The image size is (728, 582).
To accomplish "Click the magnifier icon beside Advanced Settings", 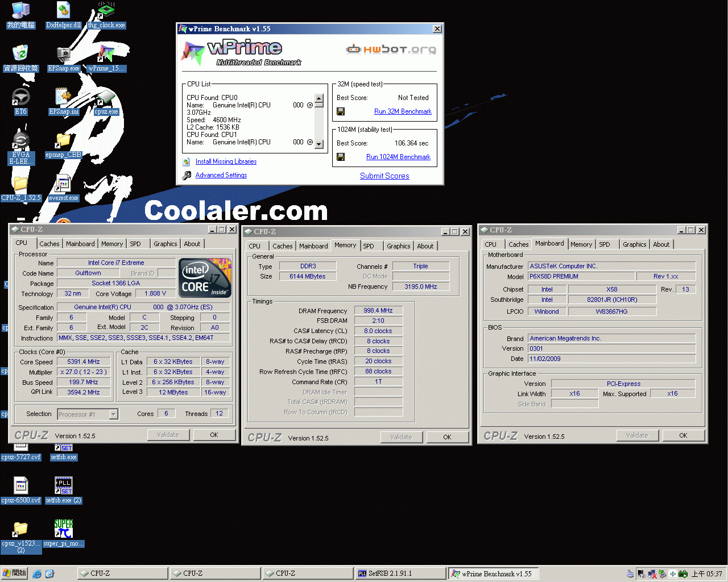I will (187, 175).
